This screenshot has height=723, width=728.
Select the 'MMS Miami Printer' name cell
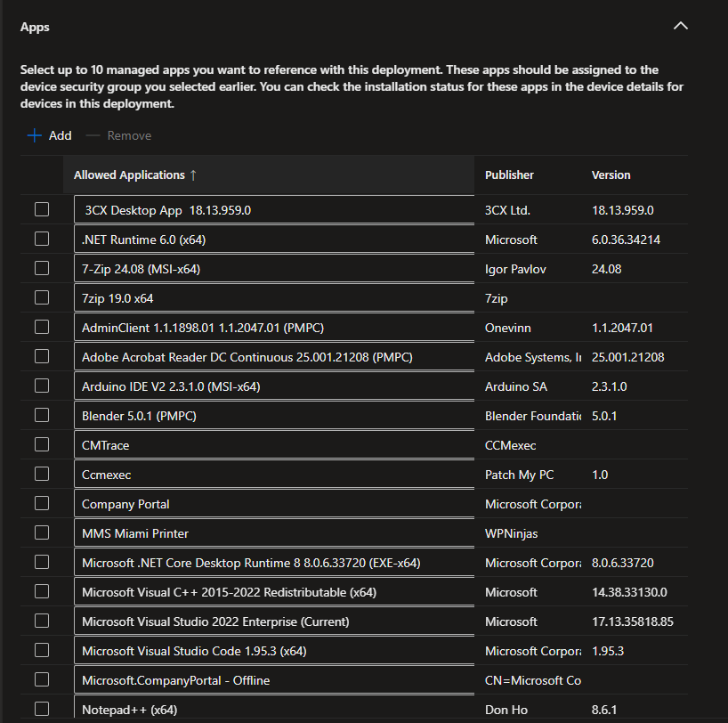[274, 533]
